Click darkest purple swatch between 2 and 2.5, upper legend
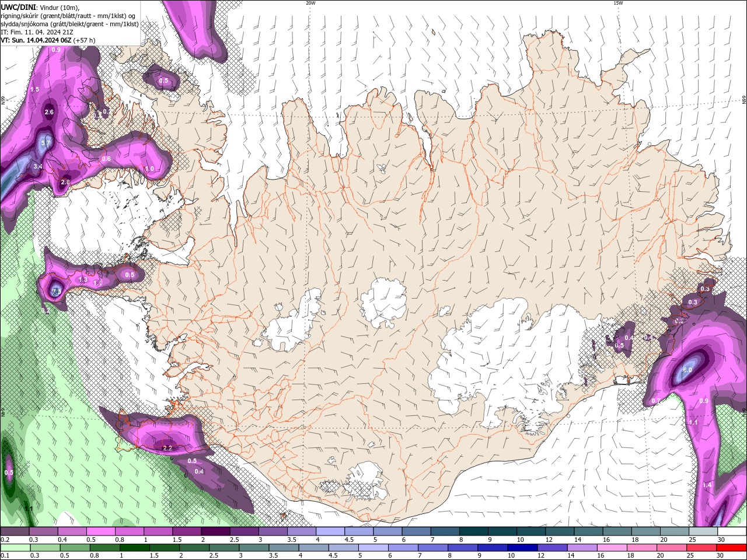 coord(215,531)
